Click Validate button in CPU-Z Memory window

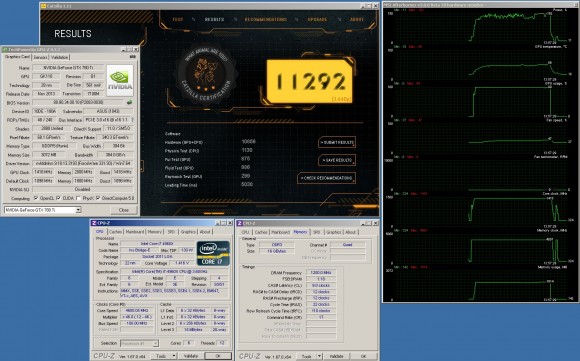pos(336,356)
